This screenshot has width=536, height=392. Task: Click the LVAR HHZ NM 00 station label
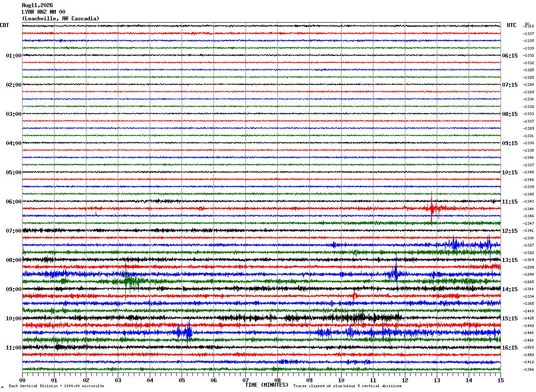[x=43, y=12]
